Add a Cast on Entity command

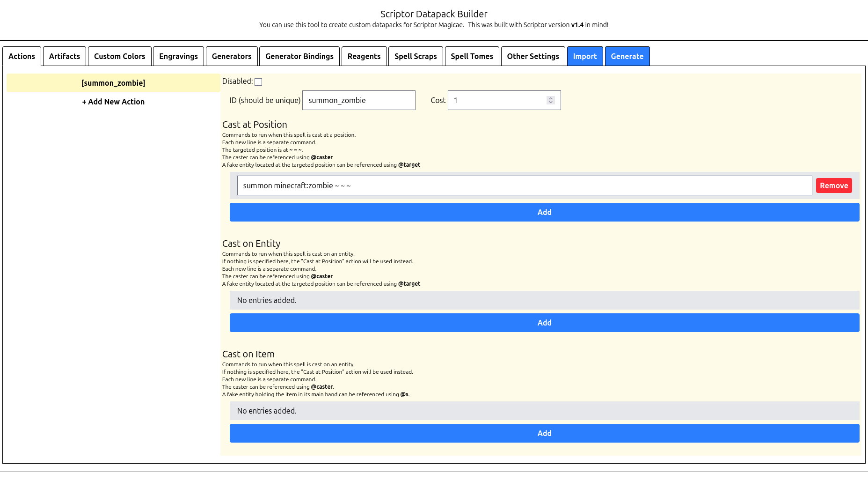tap(544, 323)
